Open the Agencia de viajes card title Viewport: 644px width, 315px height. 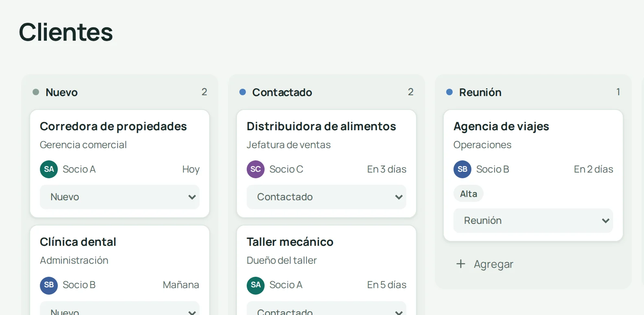501,127
